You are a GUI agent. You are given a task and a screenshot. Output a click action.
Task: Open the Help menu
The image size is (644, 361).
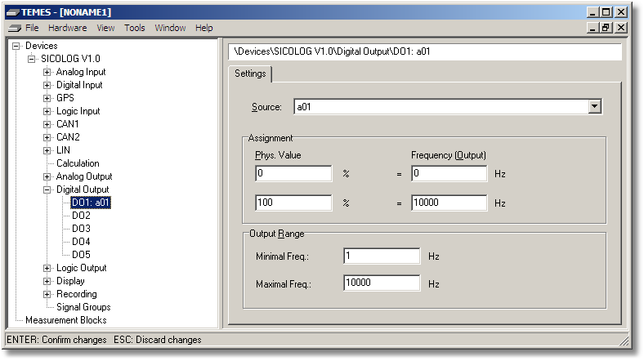204,28
